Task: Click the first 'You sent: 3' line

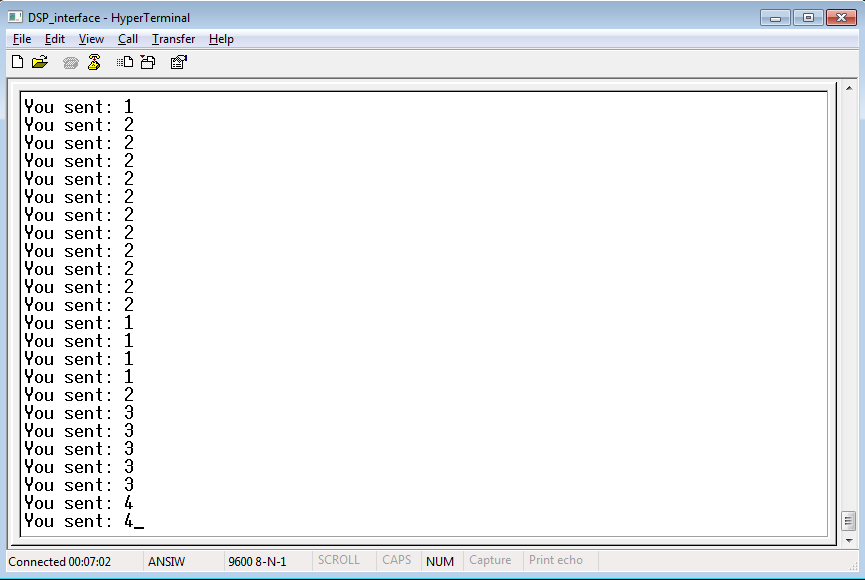Action: coord(79,413)
